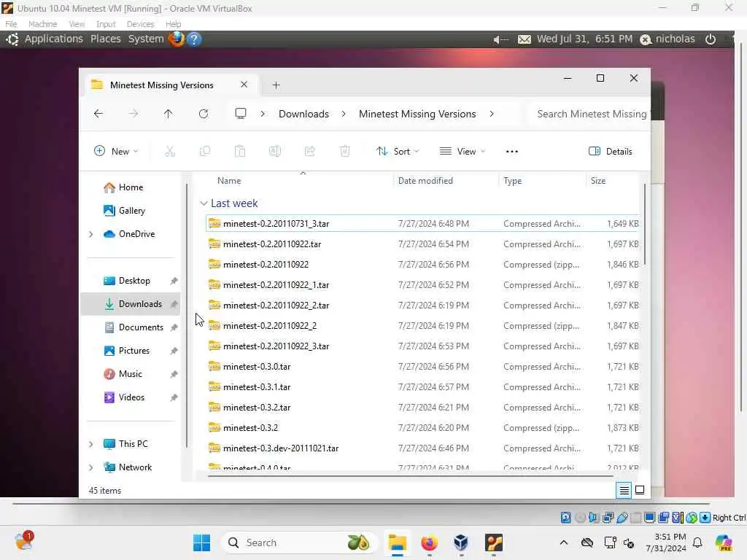Open VirtualBox Machine menu

[42, 24]
